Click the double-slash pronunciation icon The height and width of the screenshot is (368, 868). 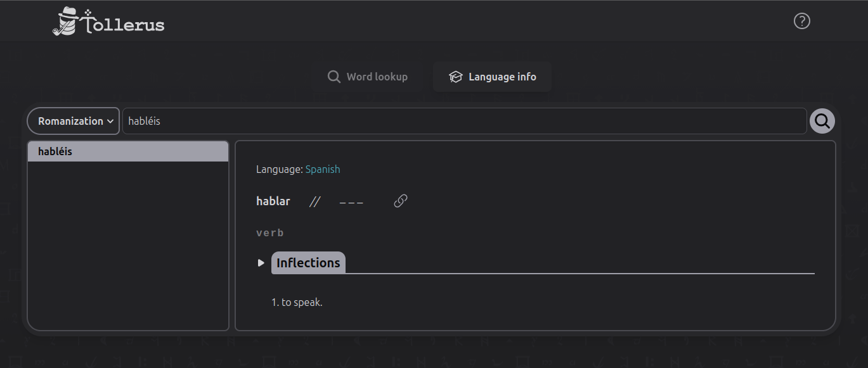pyautogui.click(x=314, y=201)
